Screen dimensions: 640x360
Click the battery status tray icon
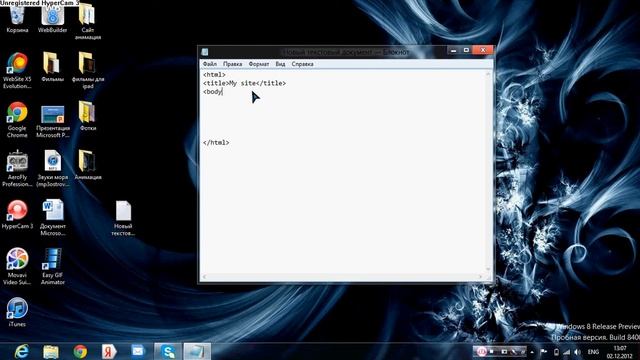556,352
